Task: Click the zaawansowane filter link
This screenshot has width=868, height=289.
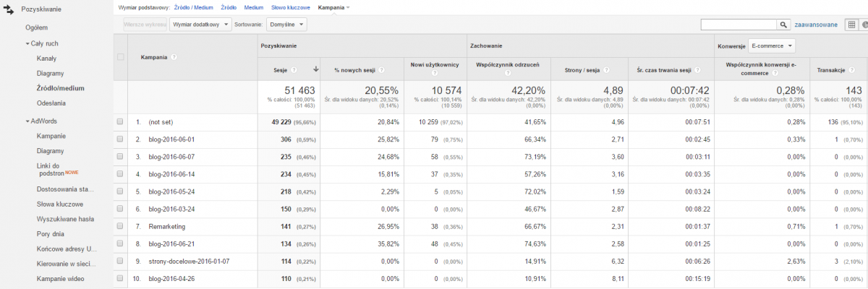Action: point(816,25)
